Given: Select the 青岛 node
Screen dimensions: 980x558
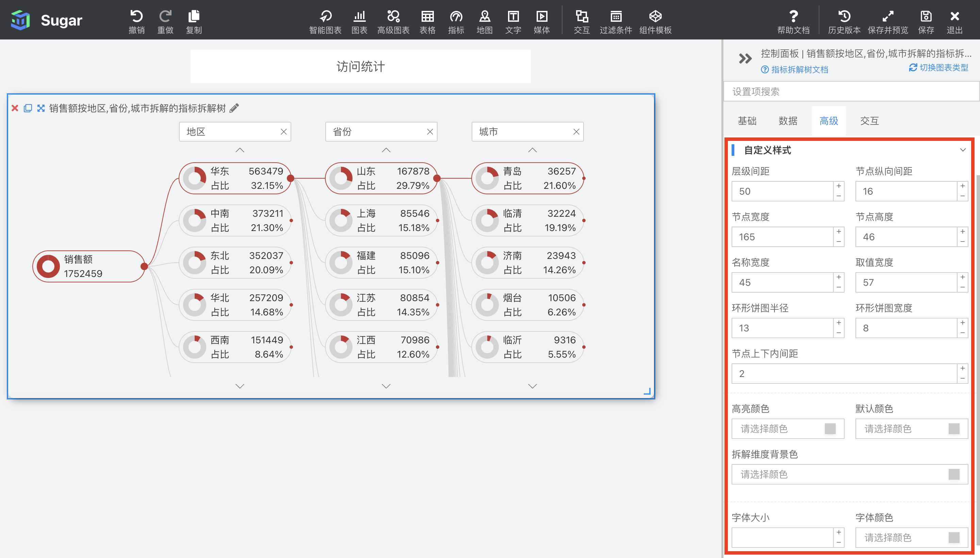Looking at the screenshot, I should (x=527, y=178).
